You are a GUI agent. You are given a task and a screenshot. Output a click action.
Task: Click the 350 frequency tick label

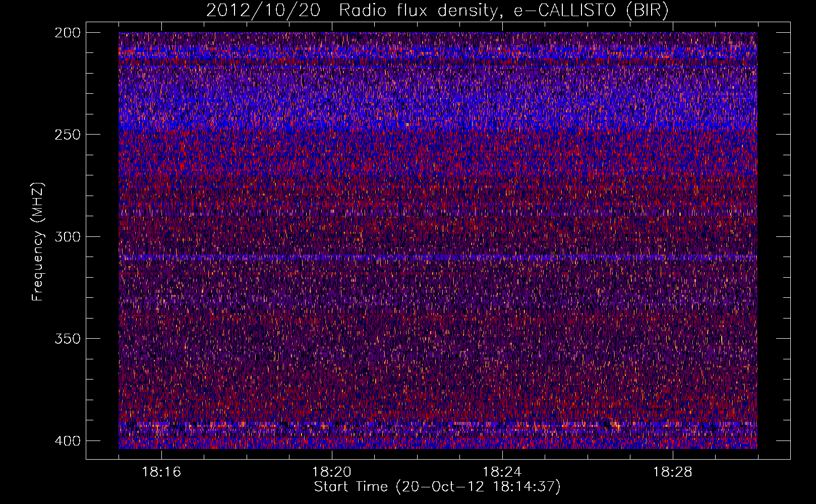pyautogui.click(x=67, y=338)
